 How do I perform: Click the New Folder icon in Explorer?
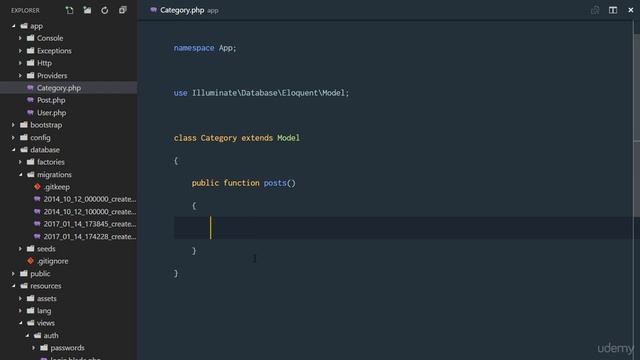click(87, 10)
